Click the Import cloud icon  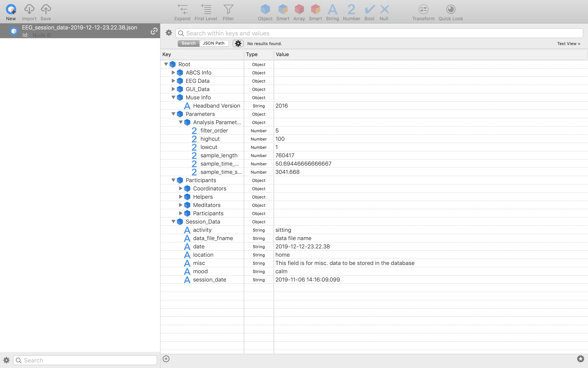(29, 9)
